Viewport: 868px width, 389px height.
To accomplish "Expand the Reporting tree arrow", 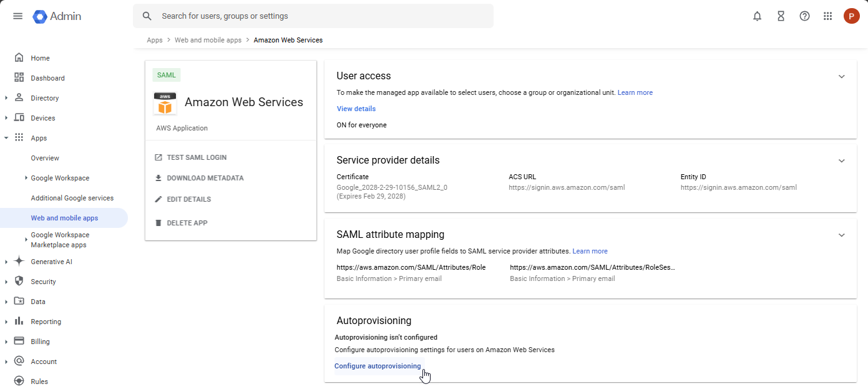I will click(6, 322).
